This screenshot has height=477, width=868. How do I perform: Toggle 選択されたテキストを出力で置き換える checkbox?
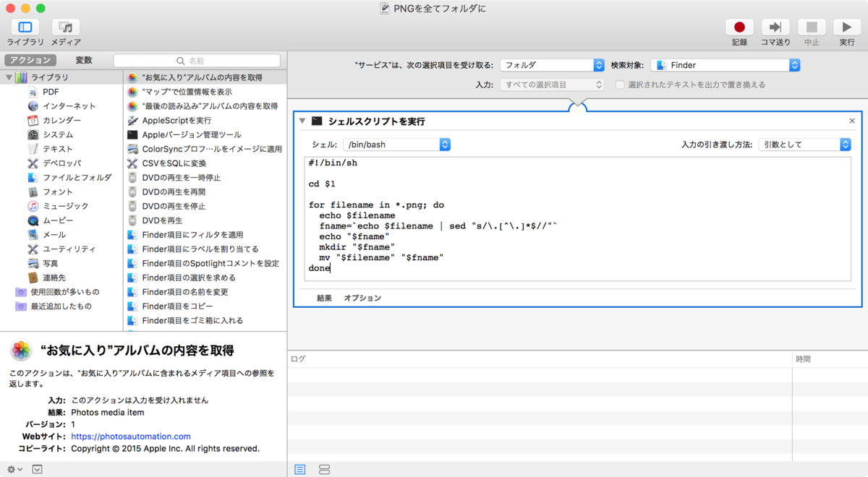(x=620, y=85)
